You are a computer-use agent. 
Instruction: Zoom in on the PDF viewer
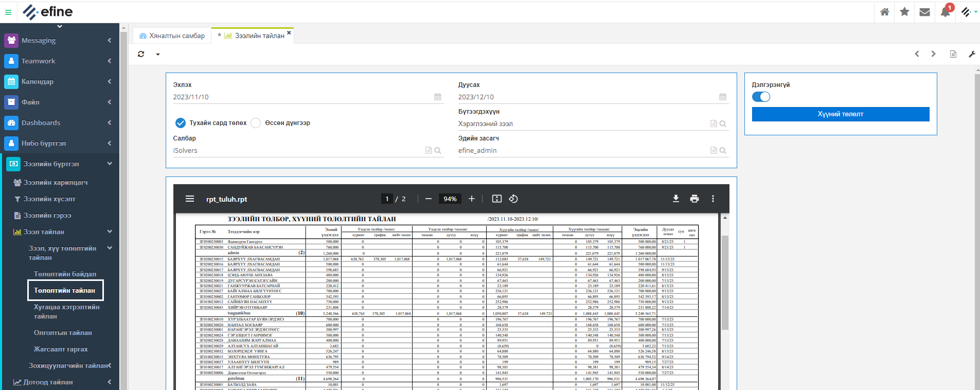click(471, 199)
